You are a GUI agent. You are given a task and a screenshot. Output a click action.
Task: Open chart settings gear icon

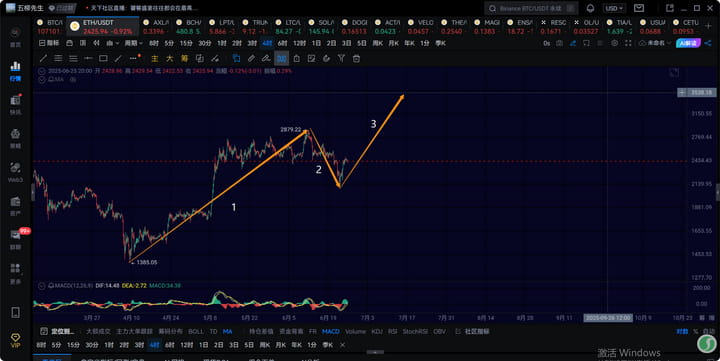(x=614, y=43)
